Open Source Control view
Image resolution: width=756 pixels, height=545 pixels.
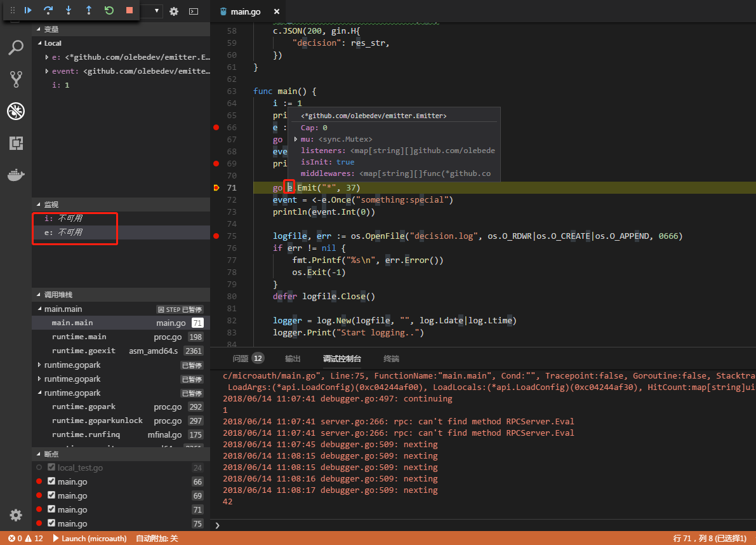(16, 79)
